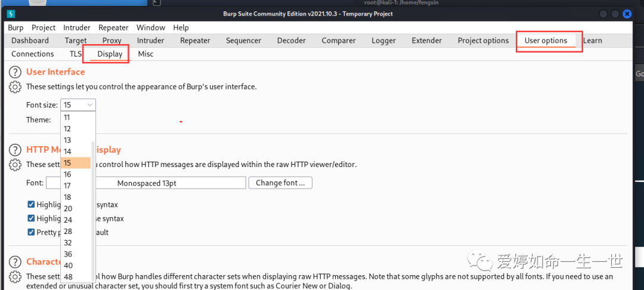Choose highlighted font size 15
This screenshot has height=290, width=644.
(76, 163)
